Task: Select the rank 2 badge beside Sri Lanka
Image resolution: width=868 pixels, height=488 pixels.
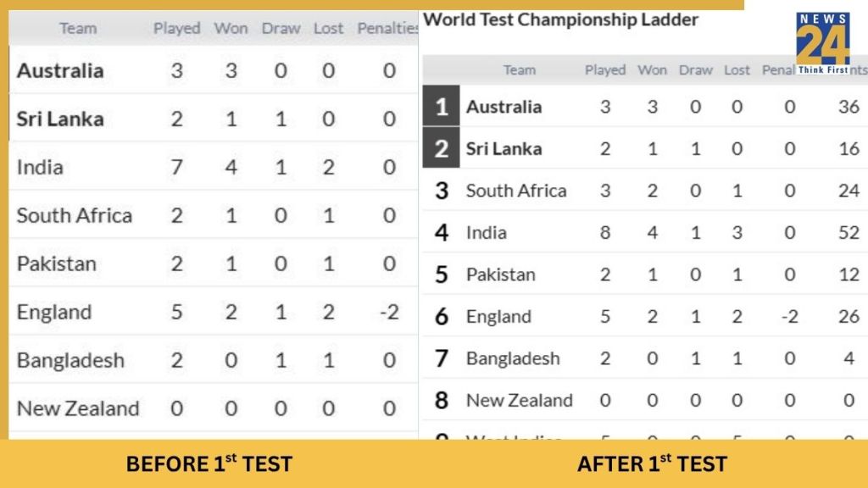Action: (x=442, y=148)
